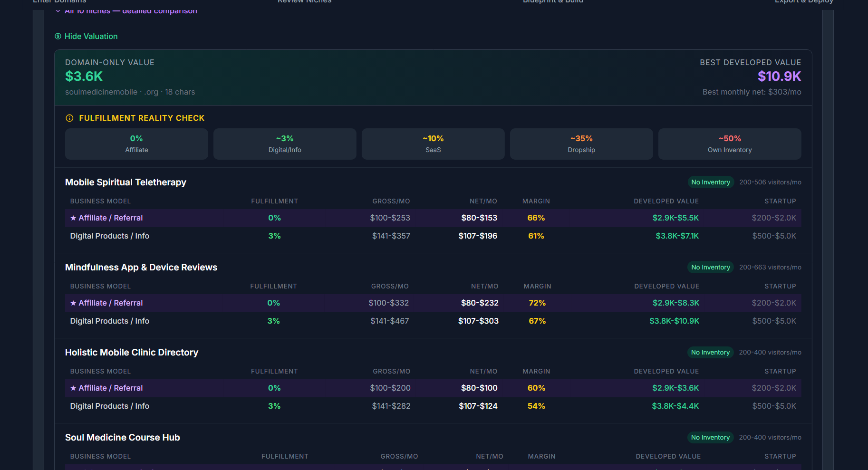Click the $10.9K best developed value

point(779,77)
